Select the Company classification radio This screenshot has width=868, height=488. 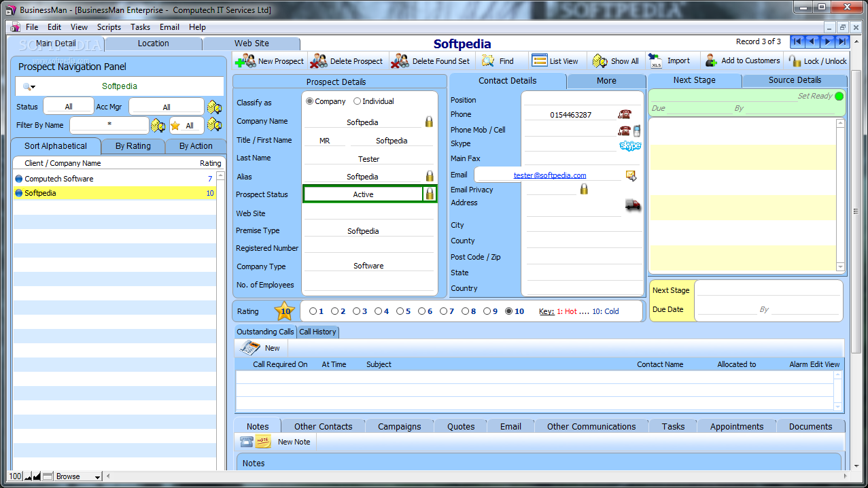(x=310, y=101)
